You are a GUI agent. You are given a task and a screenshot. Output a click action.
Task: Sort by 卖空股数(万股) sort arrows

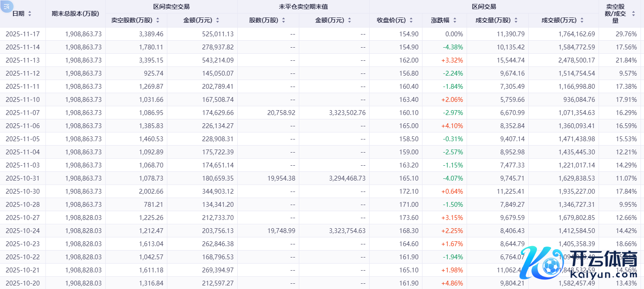click(158, 21)
